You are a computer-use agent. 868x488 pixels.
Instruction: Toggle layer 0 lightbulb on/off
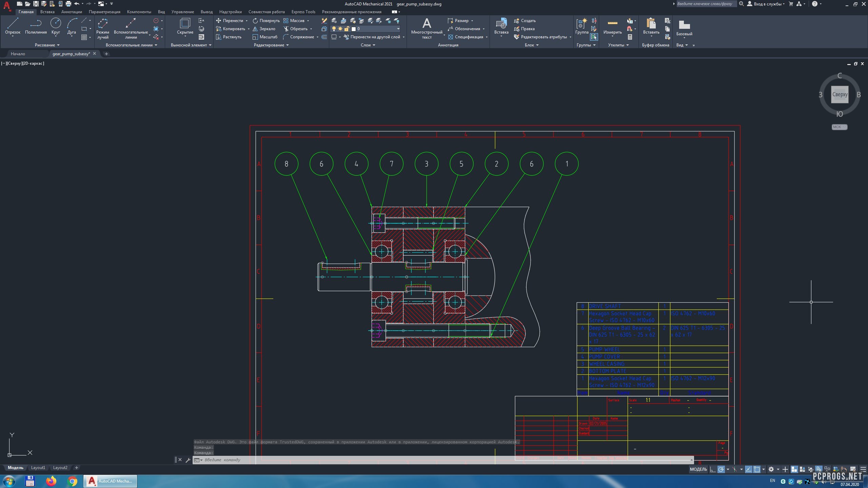point(334,29)
